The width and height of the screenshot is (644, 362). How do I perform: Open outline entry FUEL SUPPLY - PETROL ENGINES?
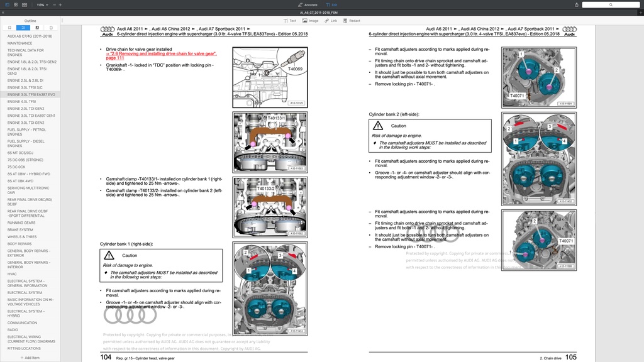click(26, 132)
